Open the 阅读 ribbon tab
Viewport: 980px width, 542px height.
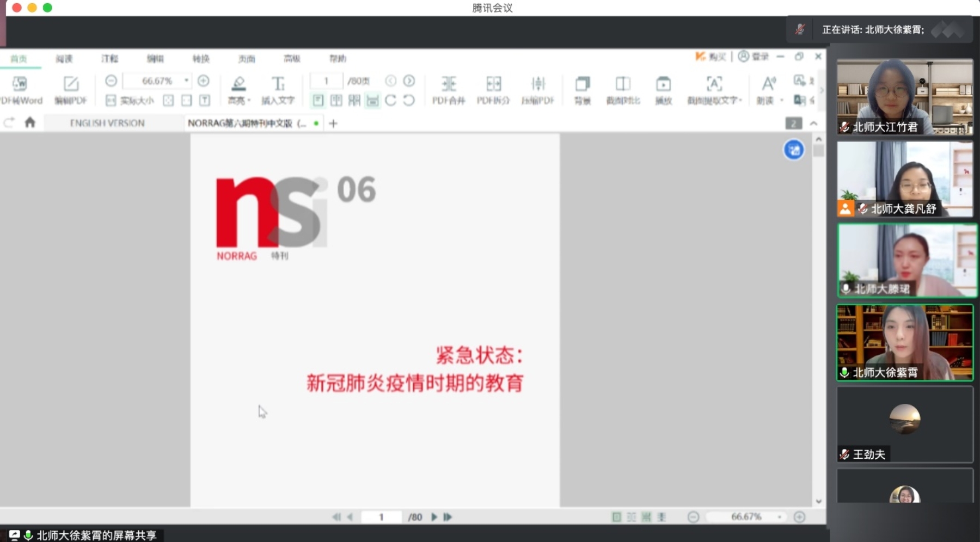click(x=64, y=59)
